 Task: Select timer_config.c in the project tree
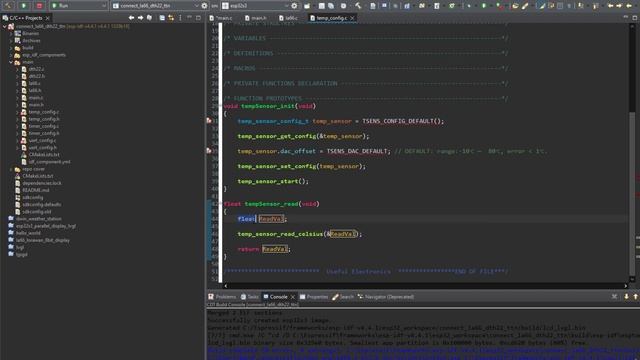click(44, 126)
